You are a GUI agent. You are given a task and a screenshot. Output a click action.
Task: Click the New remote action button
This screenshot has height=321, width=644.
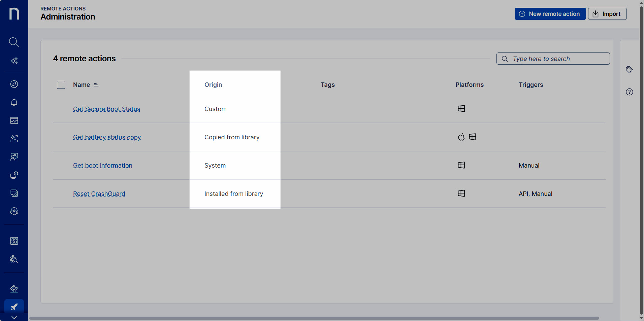(550, 14)
